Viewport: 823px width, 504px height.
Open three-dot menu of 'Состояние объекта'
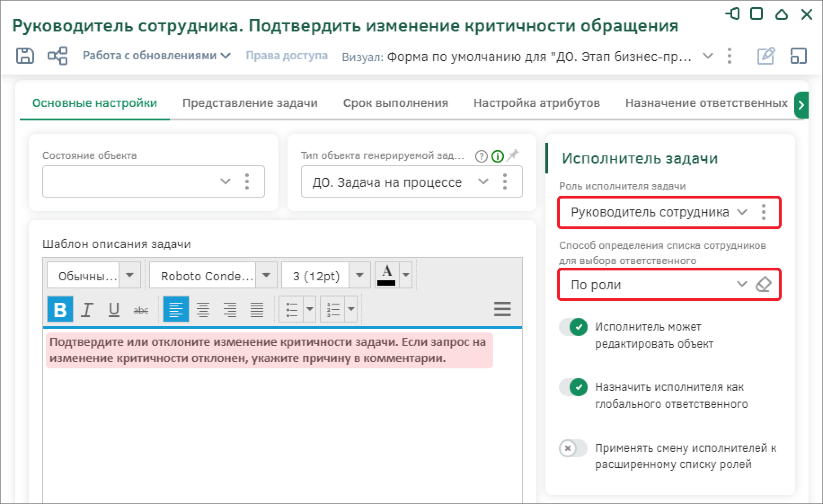[247, 181]
